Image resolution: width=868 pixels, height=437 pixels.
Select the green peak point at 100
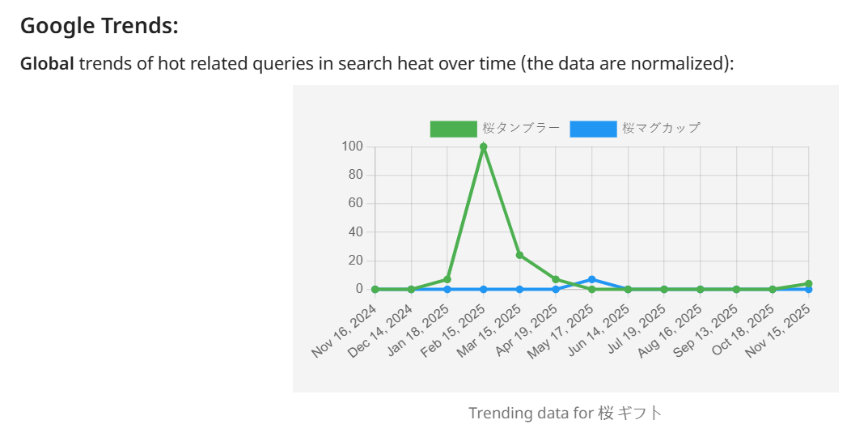pos(483,147)
